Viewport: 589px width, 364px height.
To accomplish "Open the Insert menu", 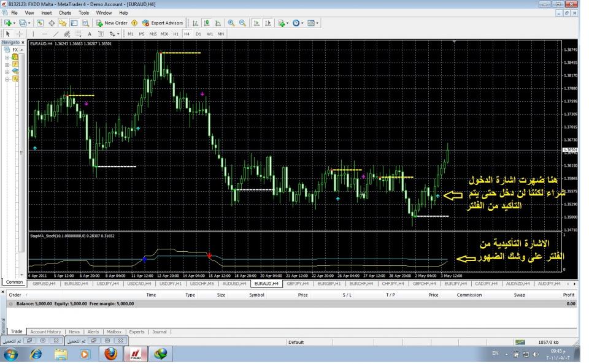I will [x=47, y=13].
